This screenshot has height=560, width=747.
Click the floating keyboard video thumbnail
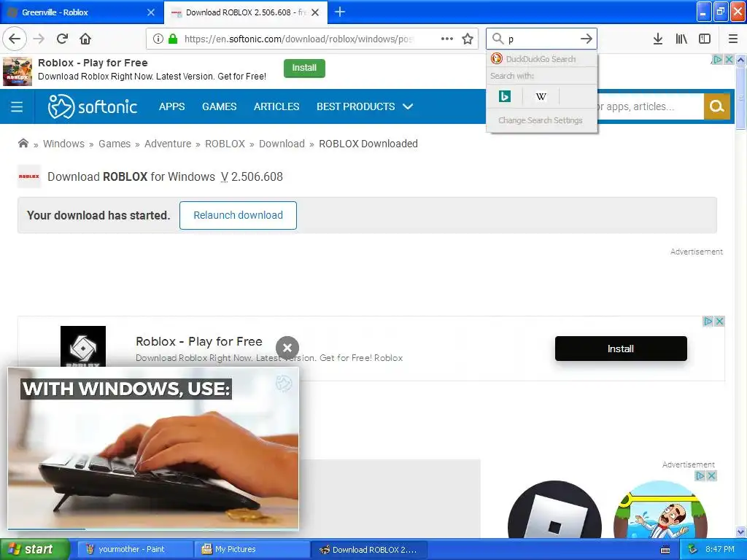(x=153, y=448)
